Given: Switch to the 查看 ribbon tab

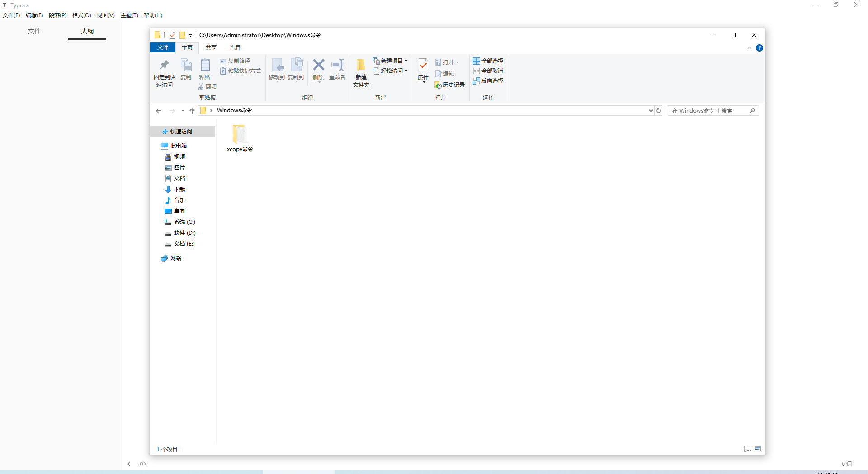Looking at the screenshot, I should tap(235, 47).
